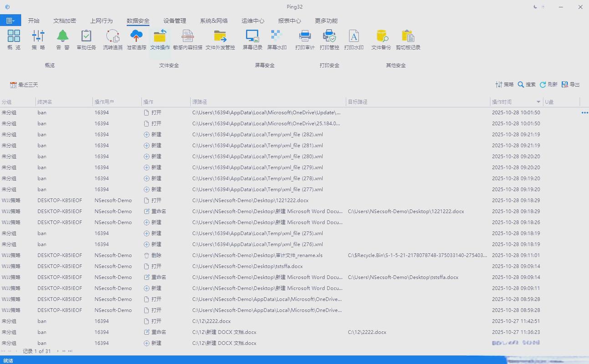Switch to the 上网行为 tab
589x364 pixels.
tap(101, 20)
